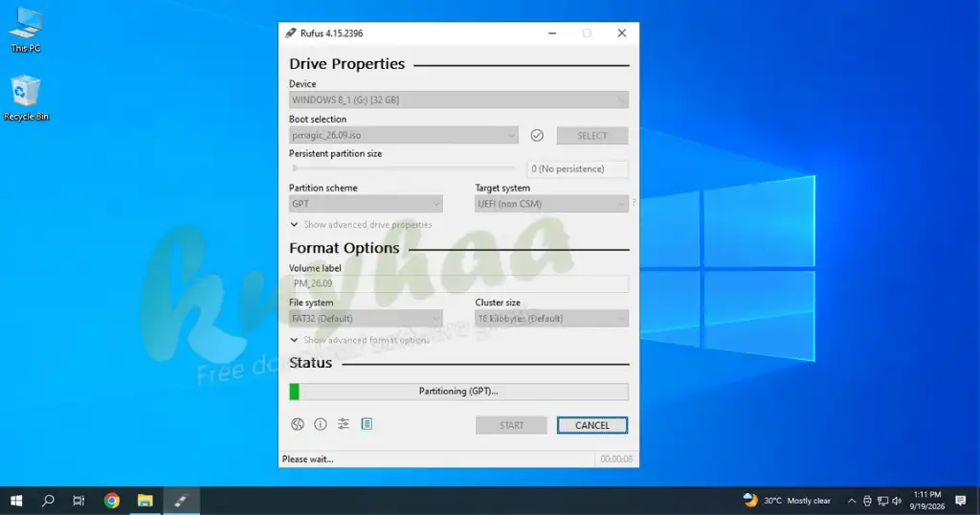Image resolution: width=980 pixels, height=515 pixels.
Task: Click the Partitioning (GPT) progress bar
Action: (458, 392)
